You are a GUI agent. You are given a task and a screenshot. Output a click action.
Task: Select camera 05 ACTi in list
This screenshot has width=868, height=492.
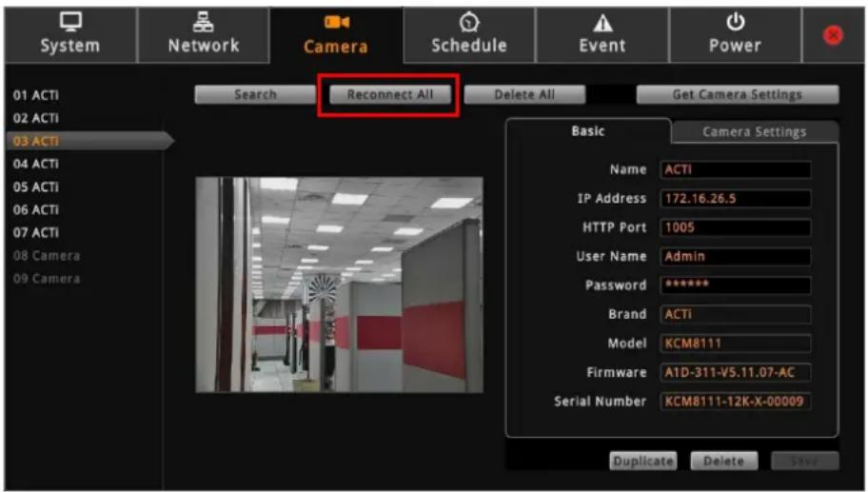(36, 187)
